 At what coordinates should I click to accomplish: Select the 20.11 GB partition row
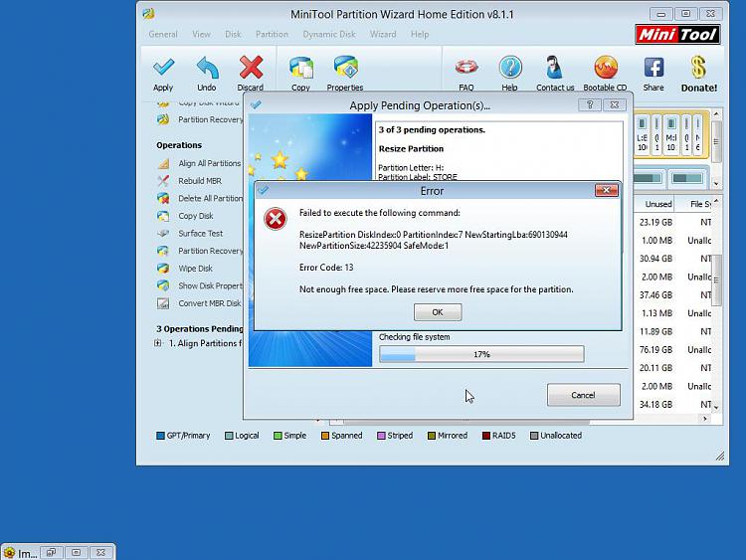pos(673,368)
